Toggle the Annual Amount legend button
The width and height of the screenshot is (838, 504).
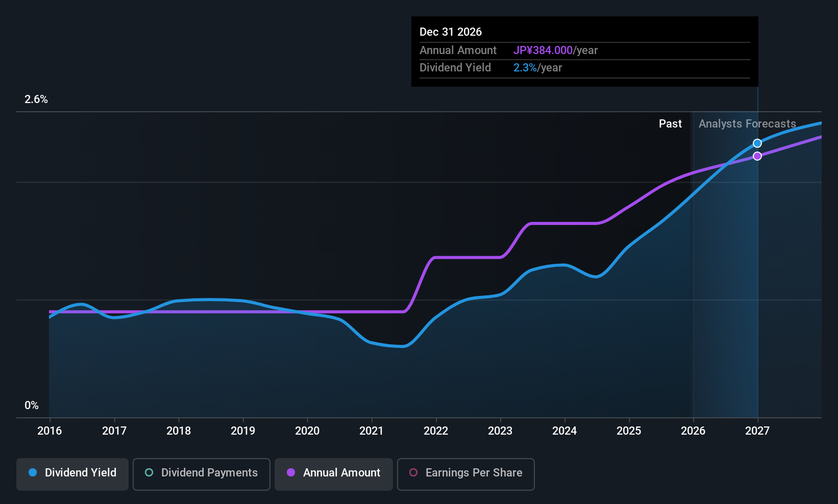point(334,473)
